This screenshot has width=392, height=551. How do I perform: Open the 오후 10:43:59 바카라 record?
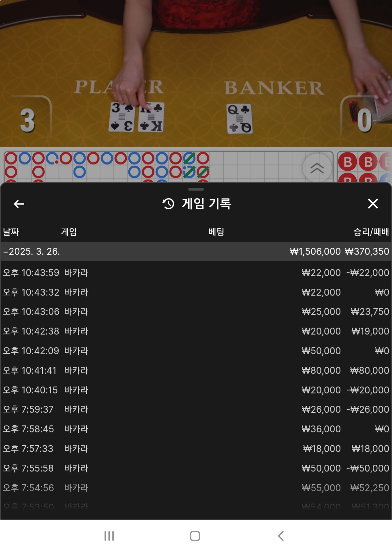(196, 273)
